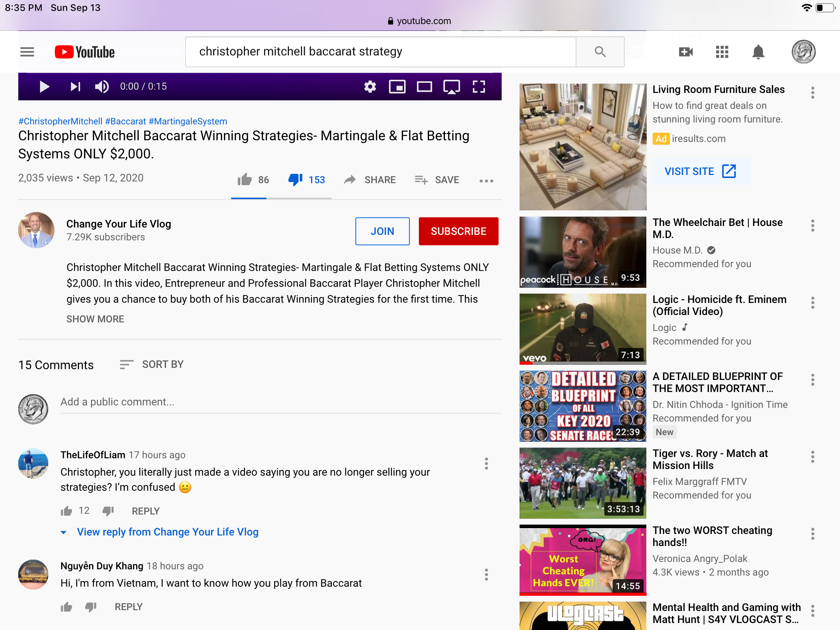Dislike TheLifeOfLiam's comment
The height and width of the screenshot is (630, 840).
(108, 511)
